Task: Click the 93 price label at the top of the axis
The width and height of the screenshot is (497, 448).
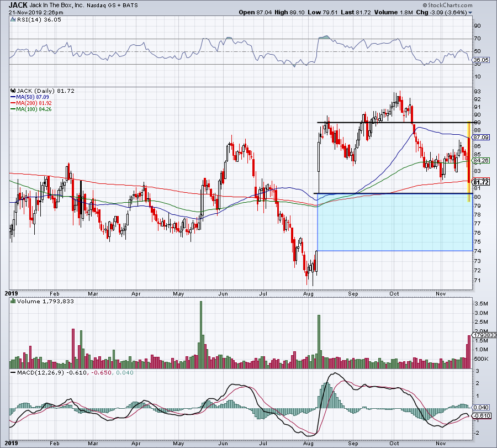Action: coord(477,91)
